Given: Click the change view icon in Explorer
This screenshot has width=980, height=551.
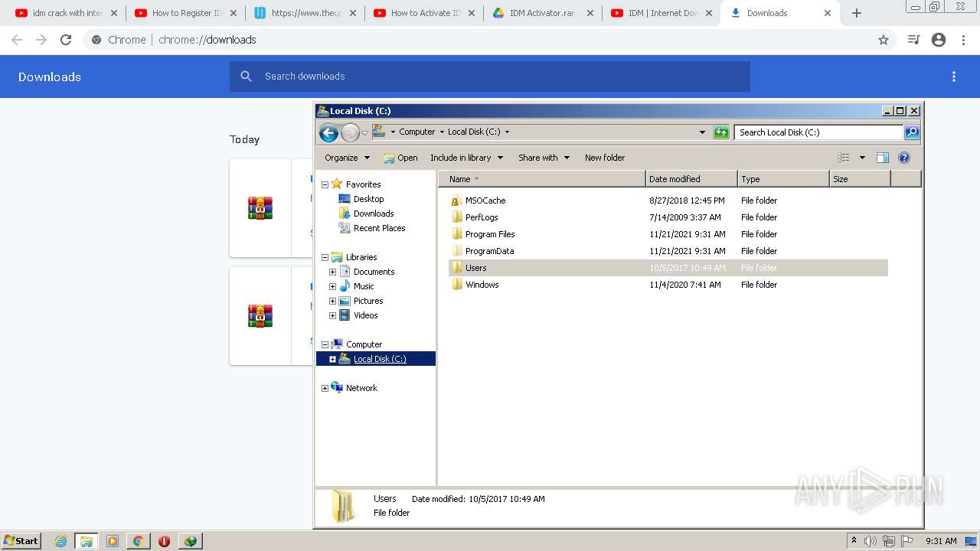Looking at the screenshot, I should (x=844, y=158).
